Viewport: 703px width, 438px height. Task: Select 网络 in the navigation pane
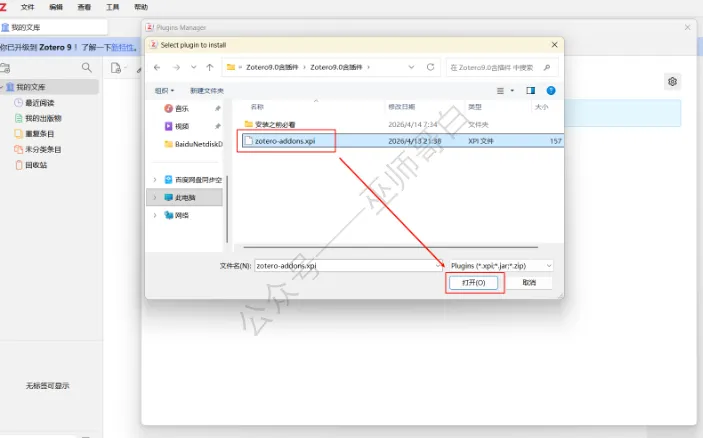pyautogui.click(x=181, y=215)
